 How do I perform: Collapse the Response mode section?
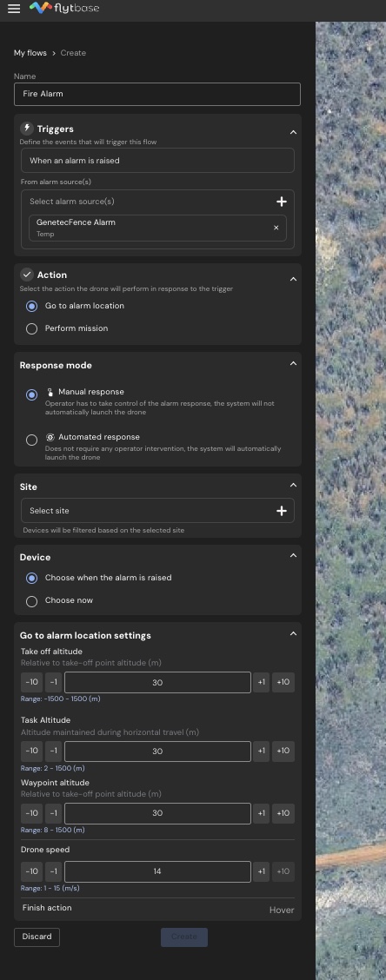coord(293,364)
